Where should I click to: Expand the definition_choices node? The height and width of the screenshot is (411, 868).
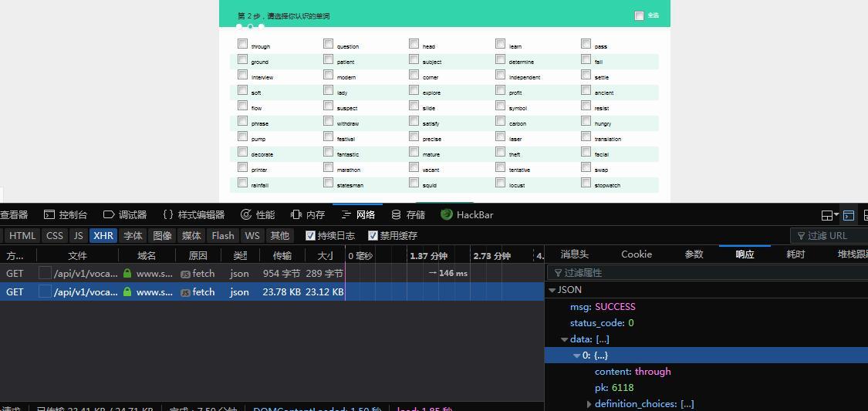589,404
